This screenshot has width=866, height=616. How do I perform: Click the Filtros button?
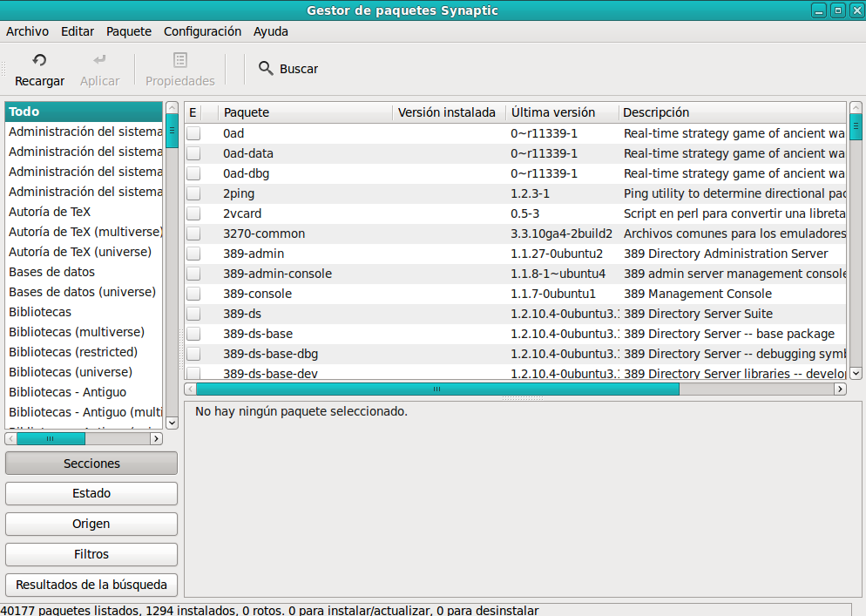pyautogui.click(x=91, y=554)
